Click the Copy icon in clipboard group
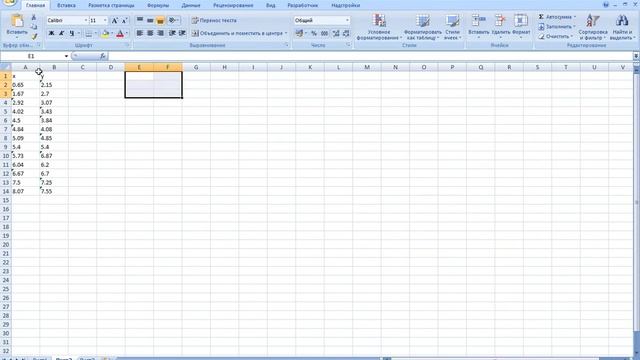 point(34,27)
